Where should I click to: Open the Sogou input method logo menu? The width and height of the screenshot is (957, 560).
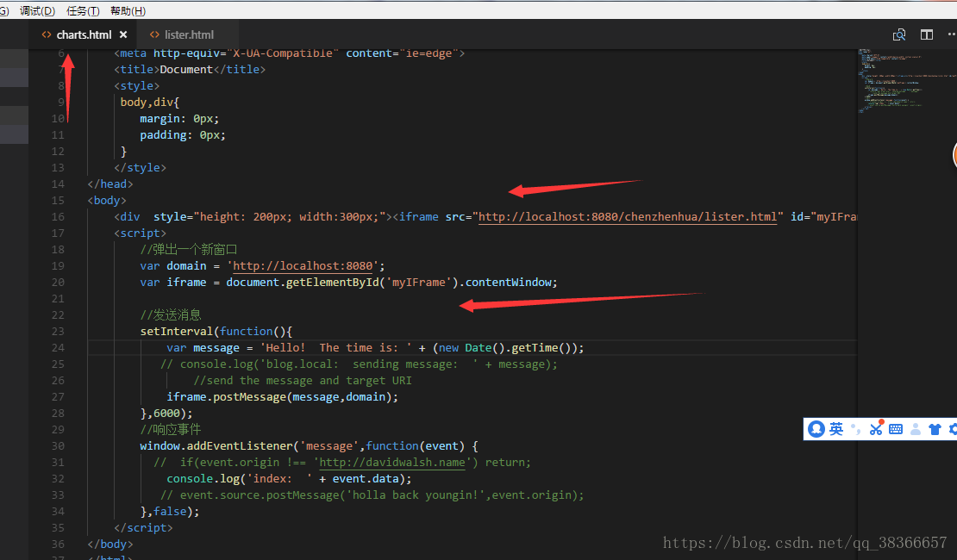[816, 428]
